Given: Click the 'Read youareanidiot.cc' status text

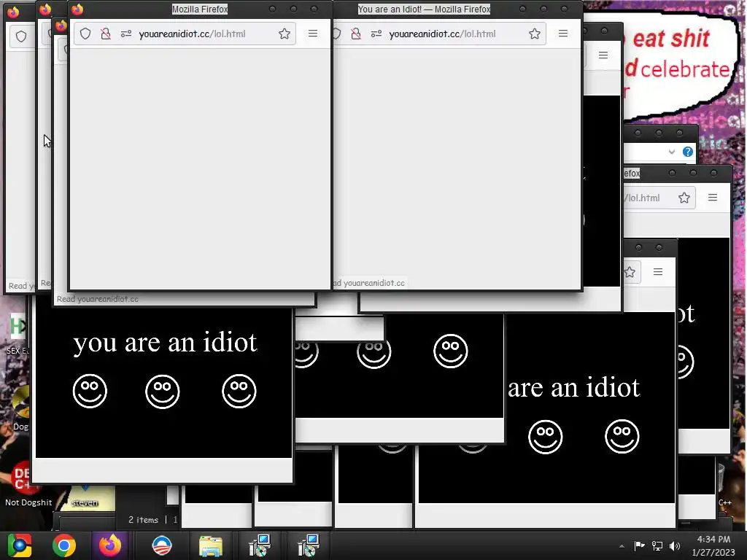Looking at the screenshot, I should point(98,299).
